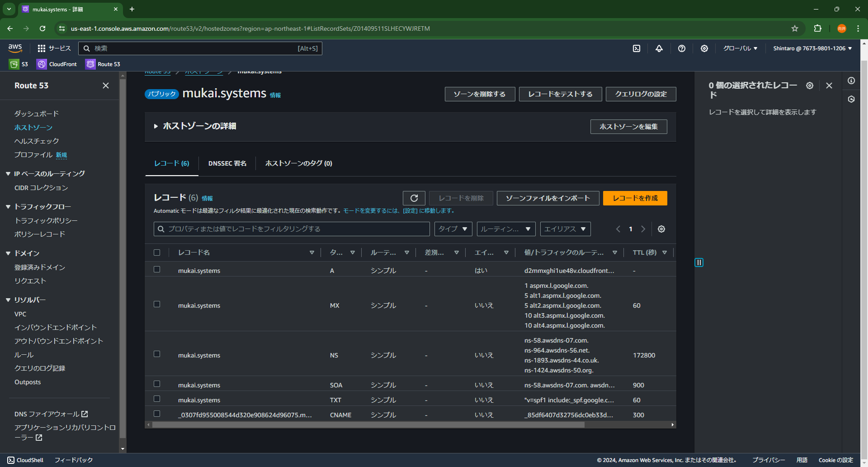Open Route 53 favorites shortcut
This screenshot has width=868, height=467.
pyautogui.click(x=103, y=64)
